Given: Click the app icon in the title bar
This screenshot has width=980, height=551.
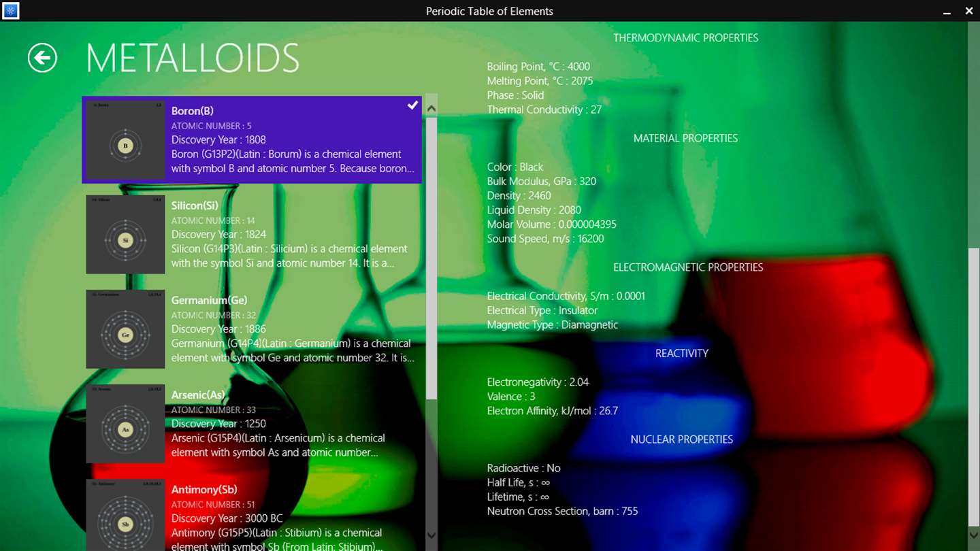Looking at the screenshot, I should 11,11.
